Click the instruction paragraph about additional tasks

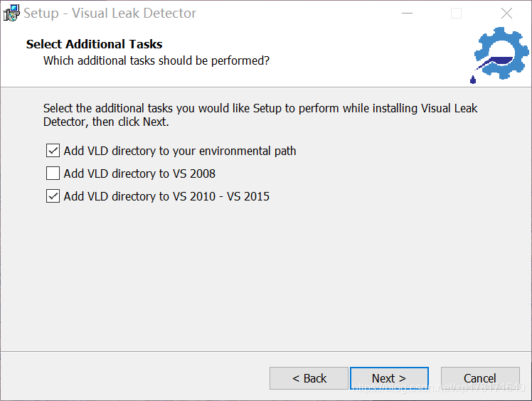260,114
